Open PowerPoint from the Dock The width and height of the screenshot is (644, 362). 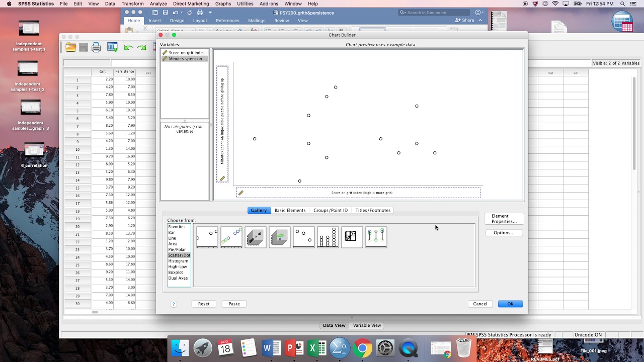point(294,348)
